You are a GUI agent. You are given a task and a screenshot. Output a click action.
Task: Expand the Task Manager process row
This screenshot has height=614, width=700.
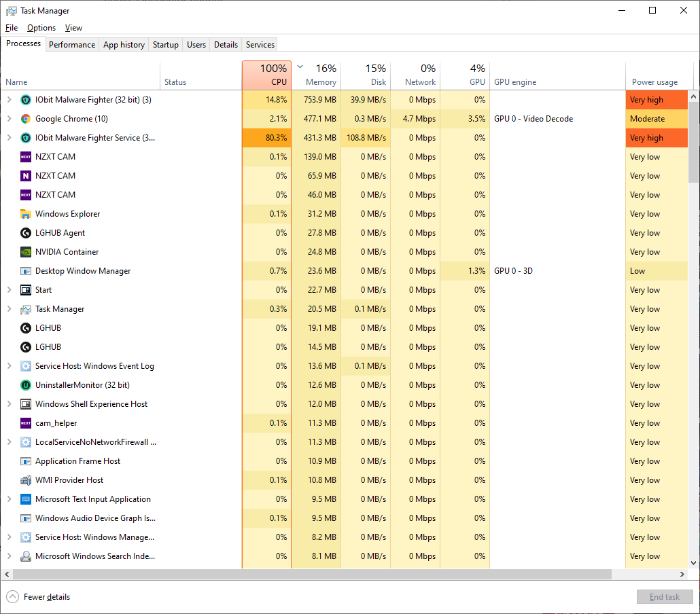tap(9, 309)
